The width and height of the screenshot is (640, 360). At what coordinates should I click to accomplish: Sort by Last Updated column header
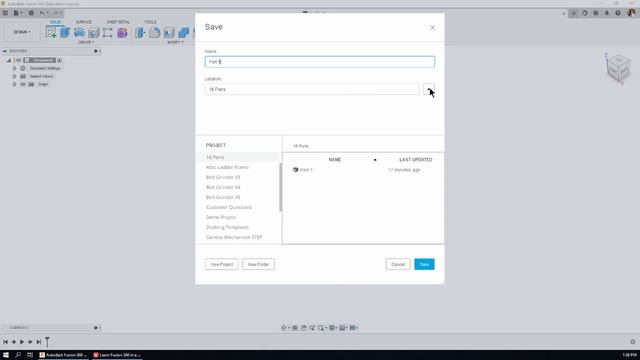click(416, 160)
